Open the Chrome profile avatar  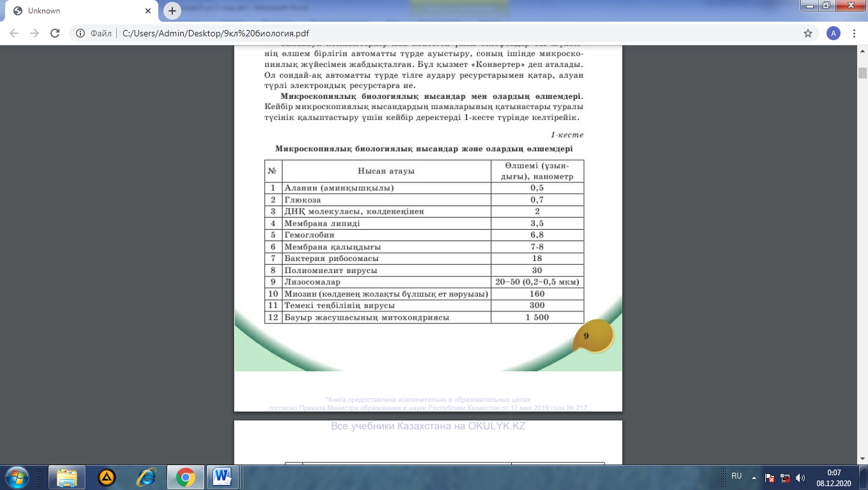pos(833,33)
